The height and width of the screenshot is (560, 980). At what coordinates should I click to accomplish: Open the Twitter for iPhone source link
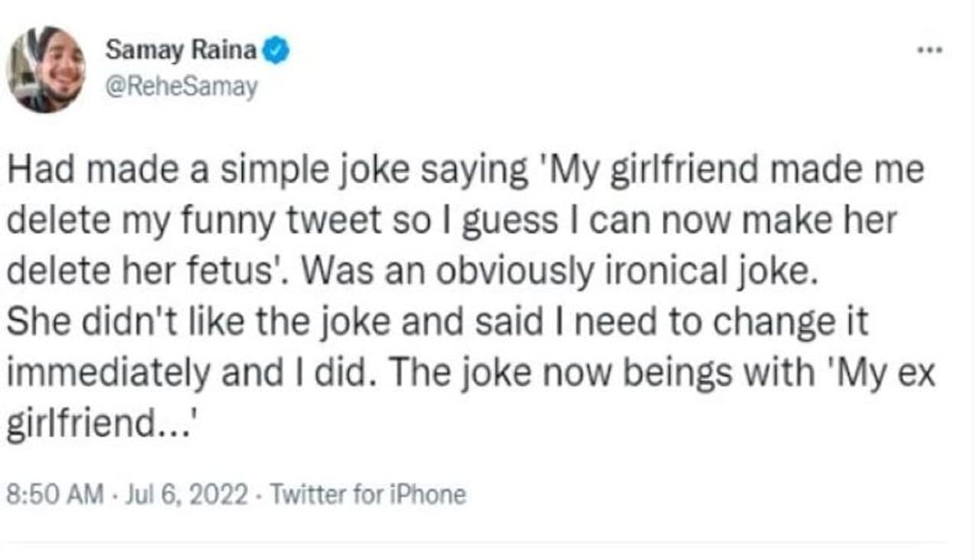(368, 494)
